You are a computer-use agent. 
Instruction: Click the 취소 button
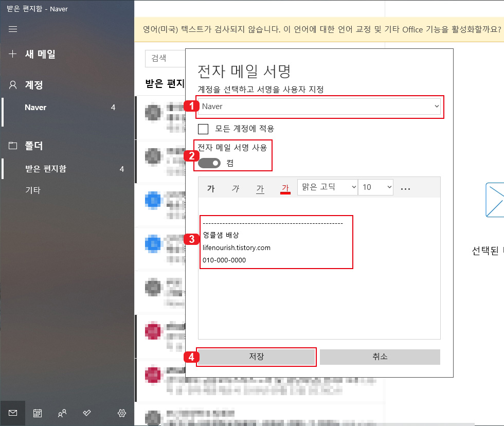tap(380, 357)
